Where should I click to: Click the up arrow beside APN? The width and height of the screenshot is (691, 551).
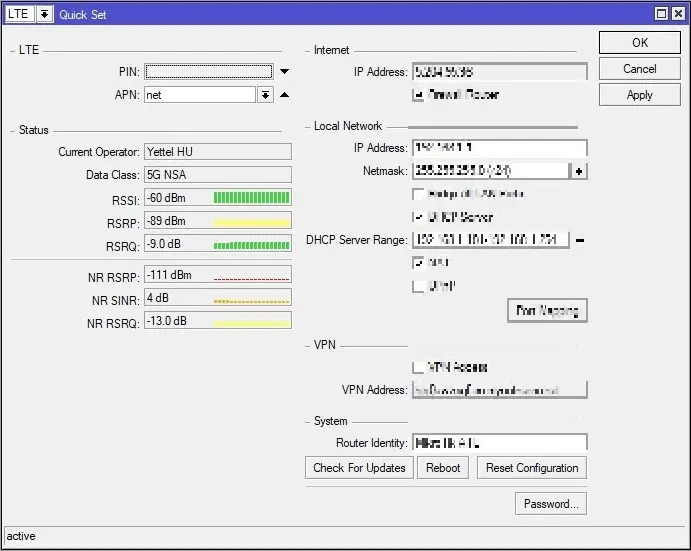[x=284, y=95]
